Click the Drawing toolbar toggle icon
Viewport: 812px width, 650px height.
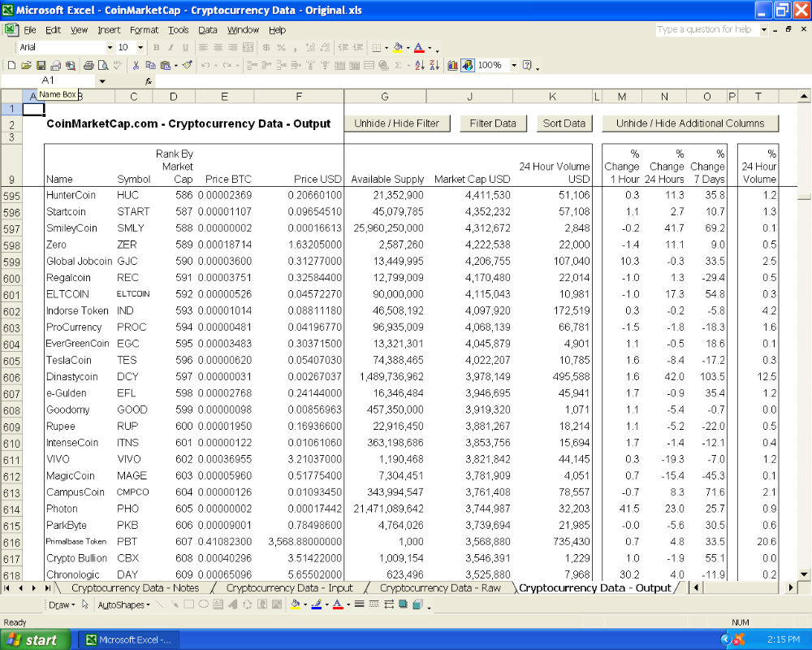coord(468,65)
